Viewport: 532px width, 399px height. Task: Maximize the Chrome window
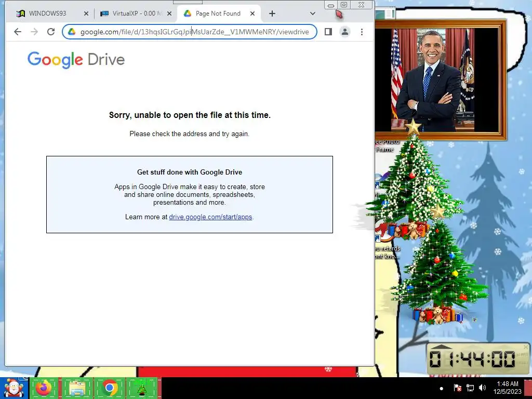click(344, 5)
